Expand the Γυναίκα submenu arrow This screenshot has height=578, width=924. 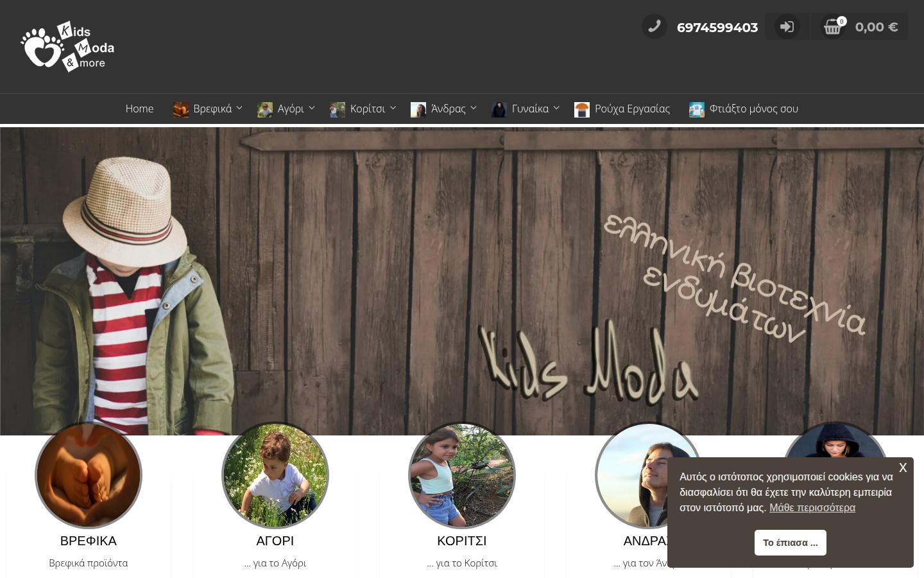(556, 108)
